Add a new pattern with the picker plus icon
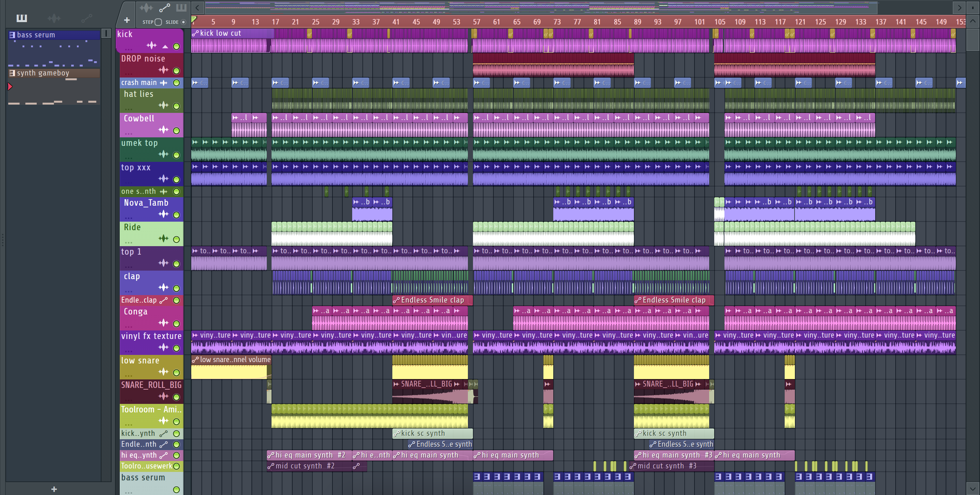 tap(54, 489)
